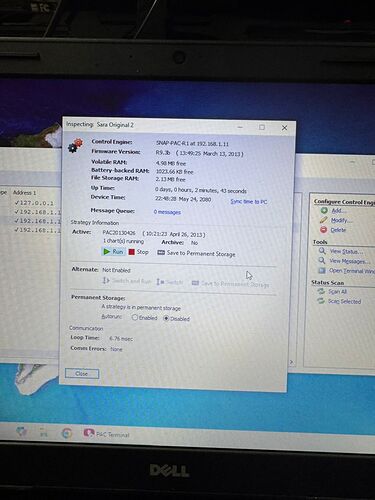Select the Autorun Enabled radio button
The height and width of the screenshot is (500, 375).
click(x=135, y=318)
